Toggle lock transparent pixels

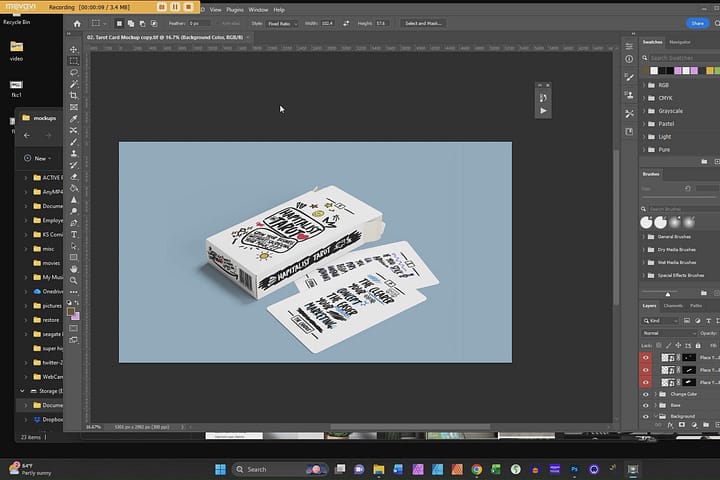659,345
